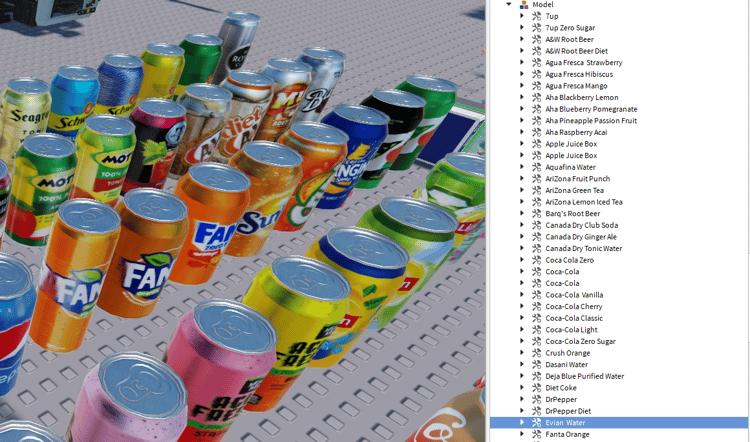
Task: Select the 'Dasani Water' label
Action: (567, 365)
